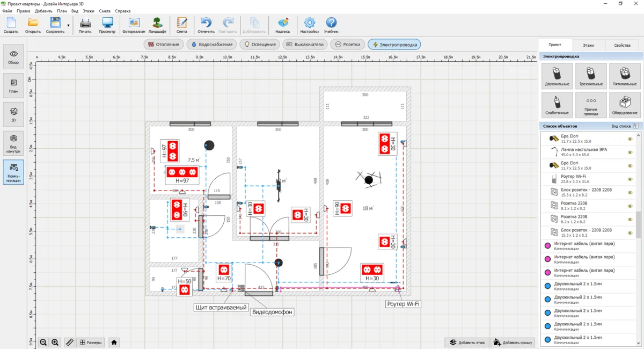
Task: Open the Добавить menu
Action: (x=43, y=11)
